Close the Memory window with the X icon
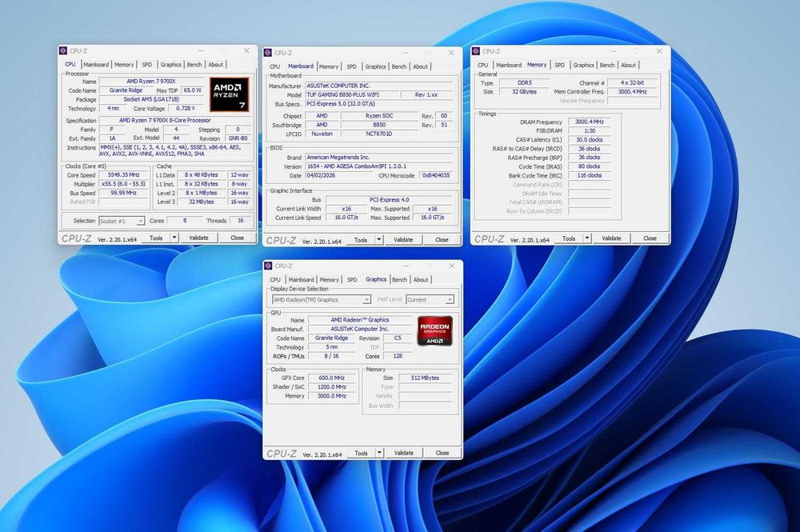 click(x=659, y=51)
